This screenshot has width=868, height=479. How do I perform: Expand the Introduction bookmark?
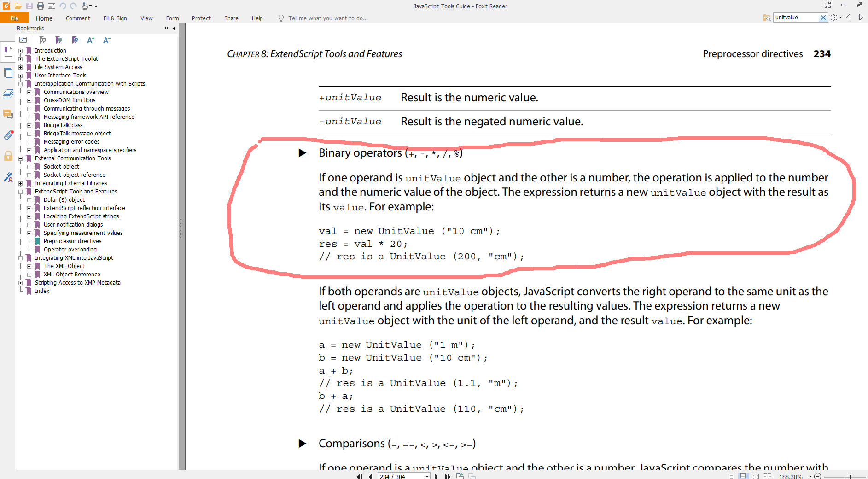click(x=20, y=51)
